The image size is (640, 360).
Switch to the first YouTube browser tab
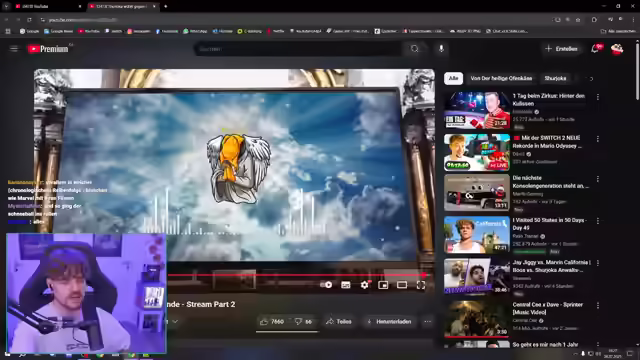[x=48, y=7]
